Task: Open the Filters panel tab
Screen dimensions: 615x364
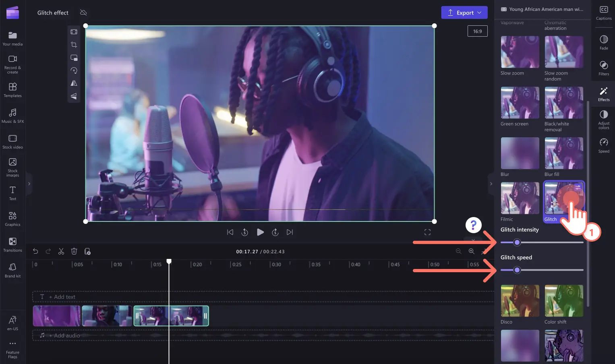Action: click(x=604, y=68)
